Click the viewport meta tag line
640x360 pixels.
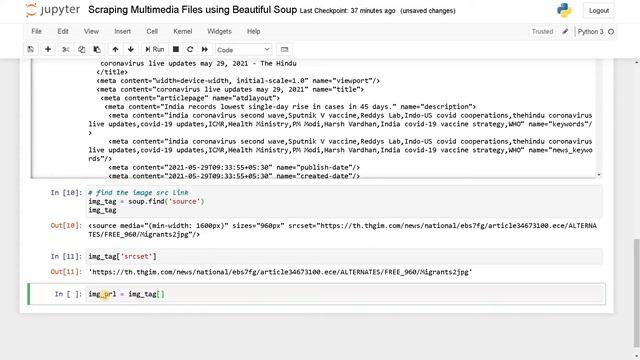tap(238, 81)
